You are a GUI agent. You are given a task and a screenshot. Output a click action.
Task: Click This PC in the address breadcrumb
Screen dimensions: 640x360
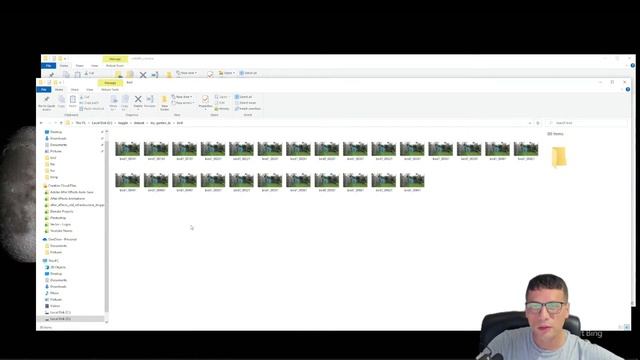pos(80,123)
